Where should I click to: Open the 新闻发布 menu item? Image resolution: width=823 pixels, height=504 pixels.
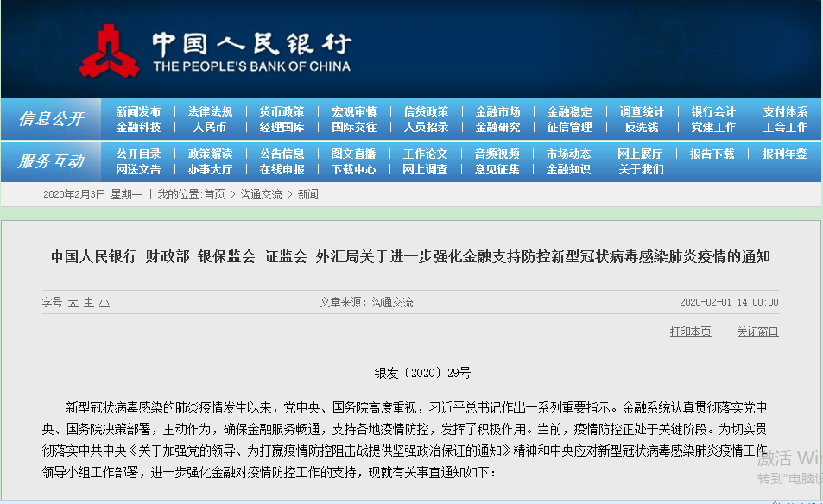(x=138, y=111)
